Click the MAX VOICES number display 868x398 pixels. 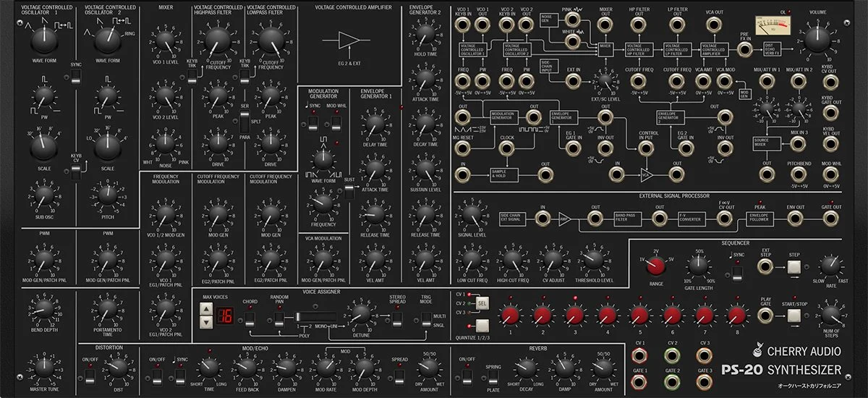click(226, 316)
